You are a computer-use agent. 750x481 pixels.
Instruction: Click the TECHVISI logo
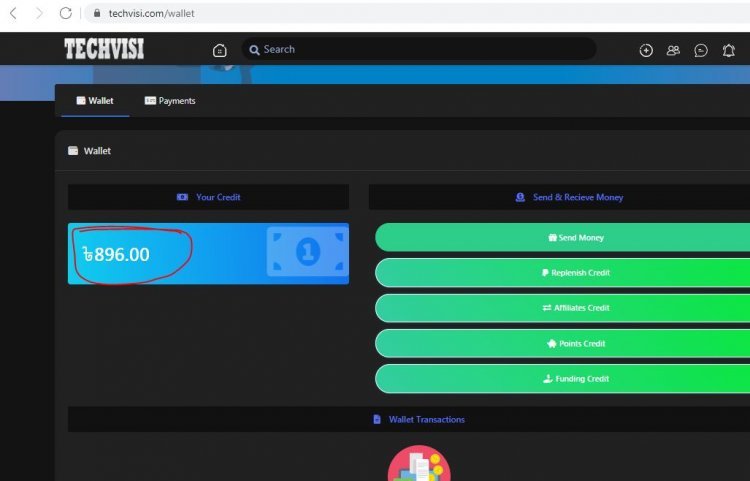click(x=104, y=49)
